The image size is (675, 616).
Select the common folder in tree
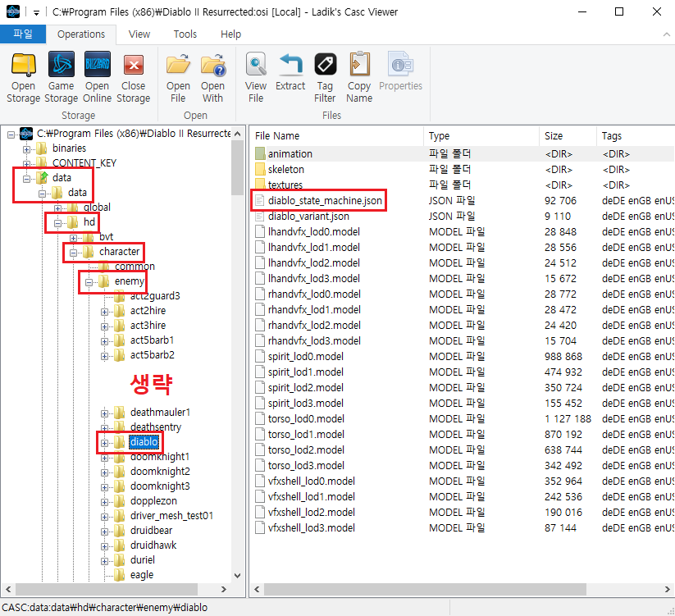click(135, 267)
